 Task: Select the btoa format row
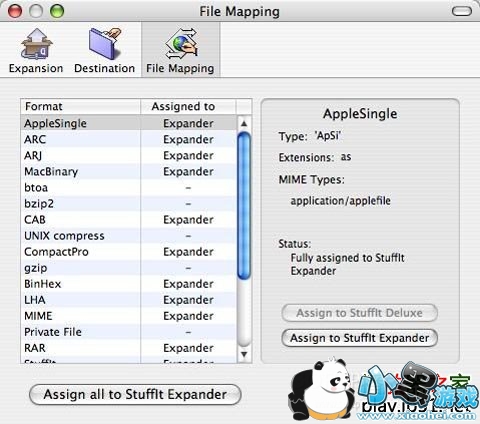tap(128, 187)
